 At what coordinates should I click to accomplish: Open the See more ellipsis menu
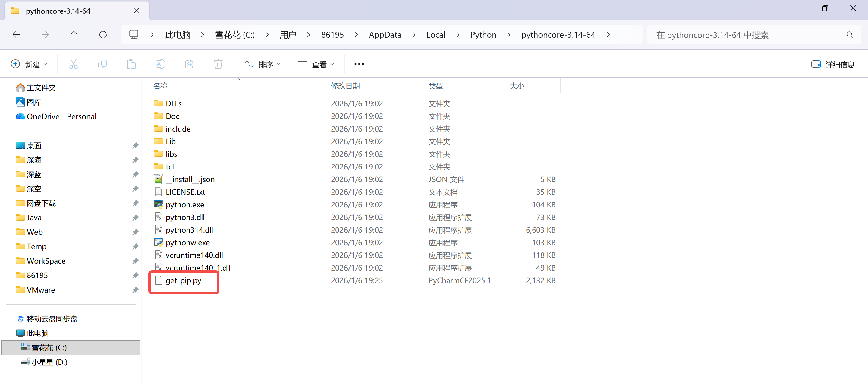[x=359, y=64]
